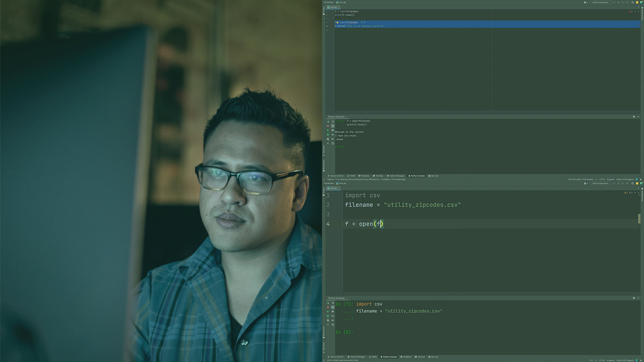Add a new console in the lower window
Screen dimensions: 644x362
click(328, 325)
